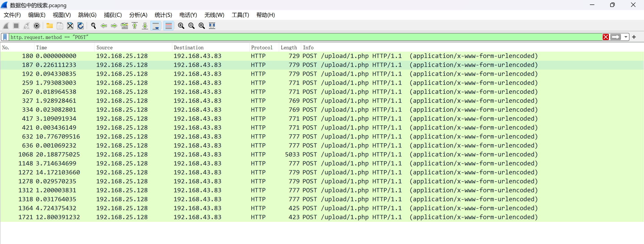Open the 分析(A) menu
The height and width of the screenshot is (244, 644).
point(138,15)
